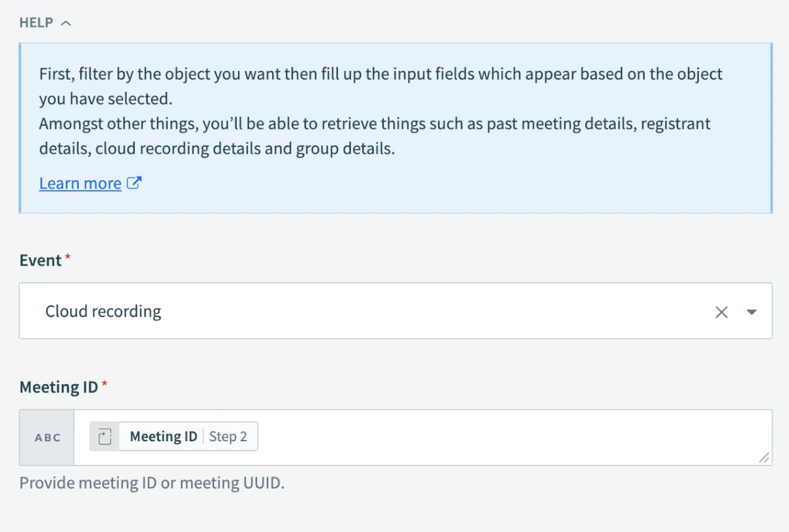Click the data pill step icon
Screen dimensions: 789x532
[105, 437]
